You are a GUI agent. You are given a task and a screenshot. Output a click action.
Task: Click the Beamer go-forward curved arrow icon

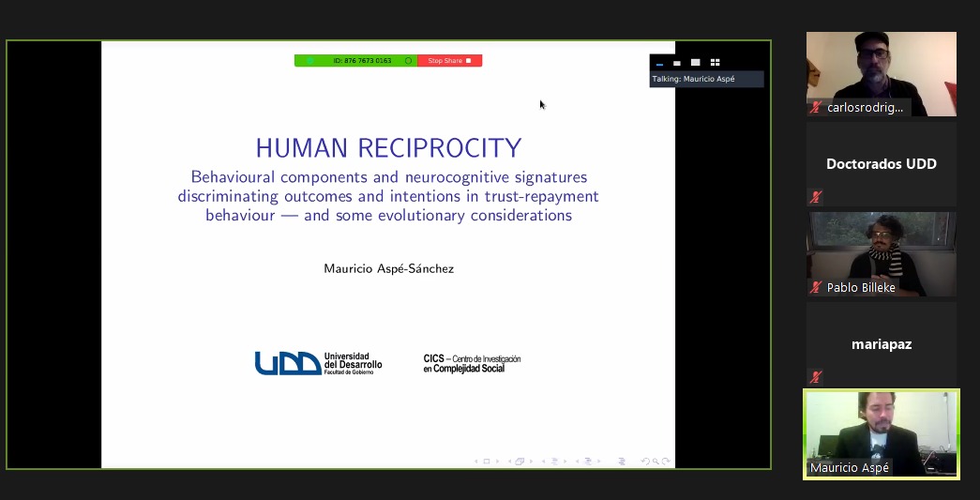coord(665,462)
